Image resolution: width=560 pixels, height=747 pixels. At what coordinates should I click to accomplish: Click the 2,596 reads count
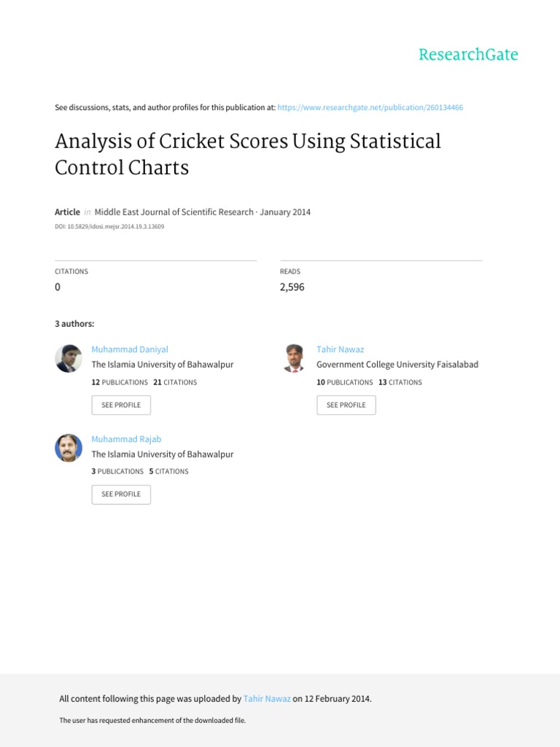[x=292, y=287]
